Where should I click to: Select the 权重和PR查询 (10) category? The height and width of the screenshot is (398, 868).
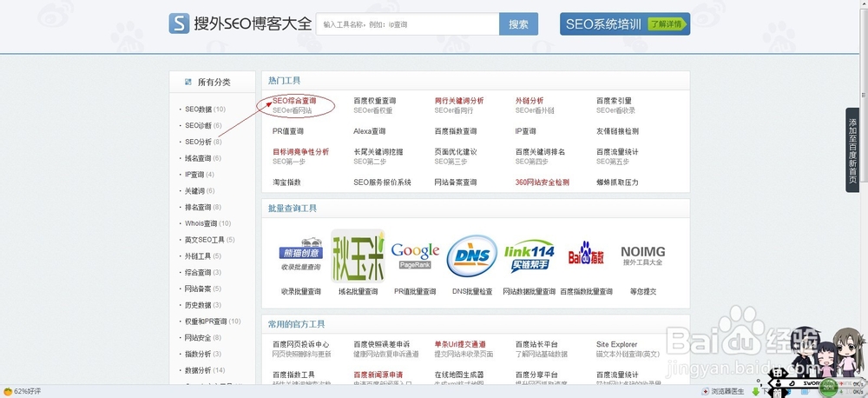click(x=214, y=322)
